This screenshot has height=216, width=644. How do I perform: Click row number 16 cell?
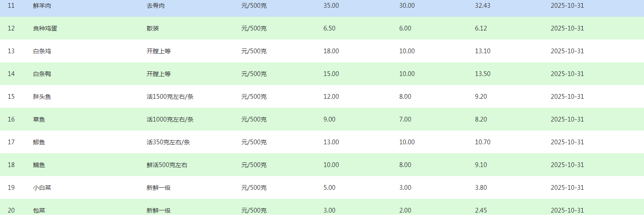click(x=11, y=119)
